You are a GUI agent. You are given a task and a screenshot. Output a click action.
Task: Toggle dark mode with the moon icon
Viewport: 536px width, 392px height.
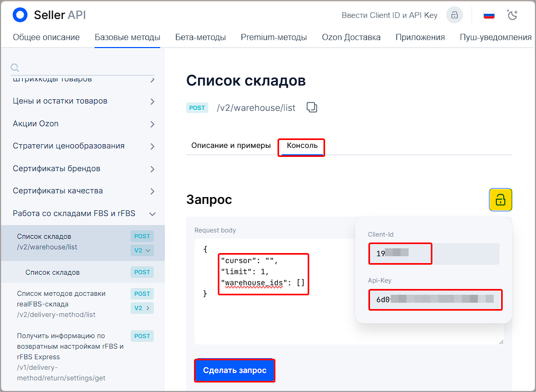512,15
